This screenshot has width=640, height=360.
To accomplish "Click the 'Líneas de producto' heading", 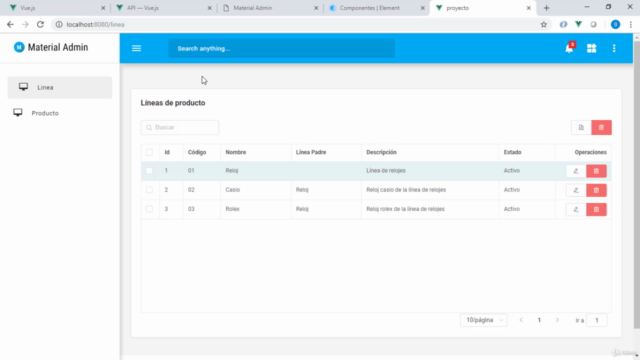I will tap(173, 103).
